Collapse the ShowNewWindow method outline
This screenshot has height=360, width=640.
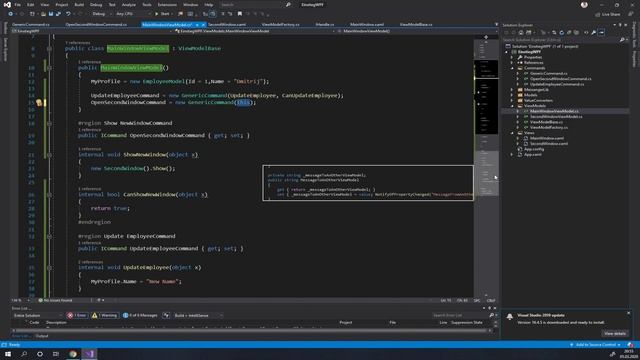49,155
